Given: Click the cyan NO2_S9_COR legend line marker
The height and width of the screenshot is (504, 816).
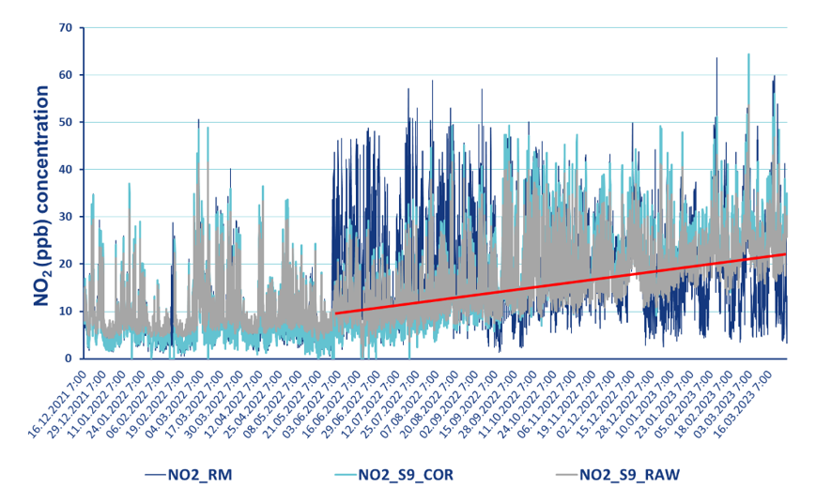Looking at the screenshot, I should tap(346, 476).
